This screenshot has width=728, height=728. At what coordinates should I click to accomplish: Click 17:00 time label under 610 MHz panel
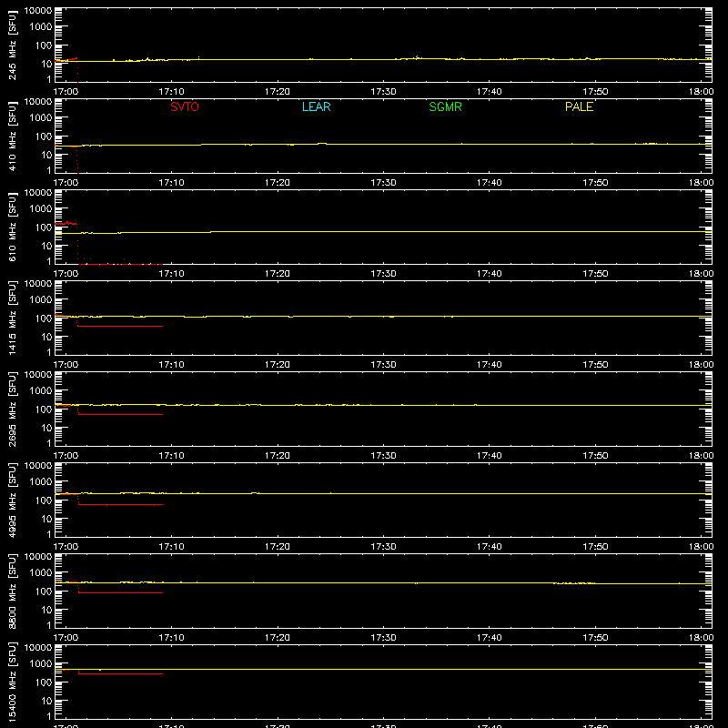point(66,274)
